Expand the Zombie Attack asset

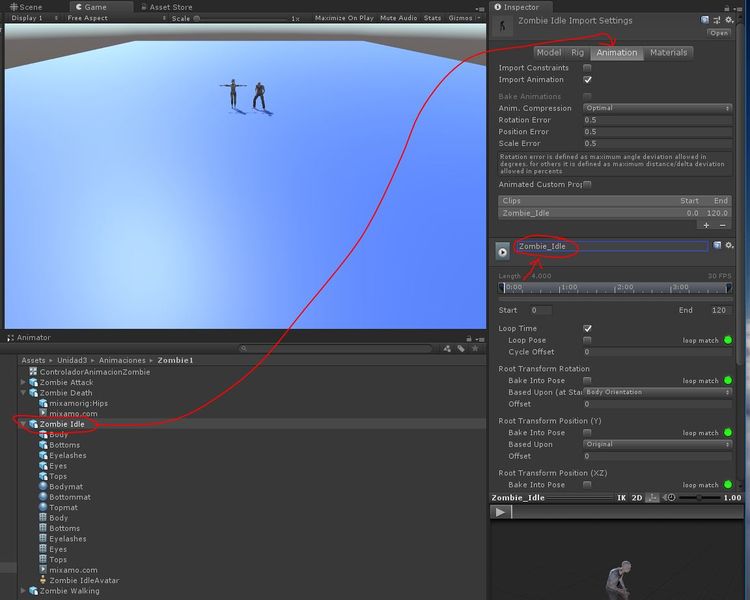[x=23, y=382]
